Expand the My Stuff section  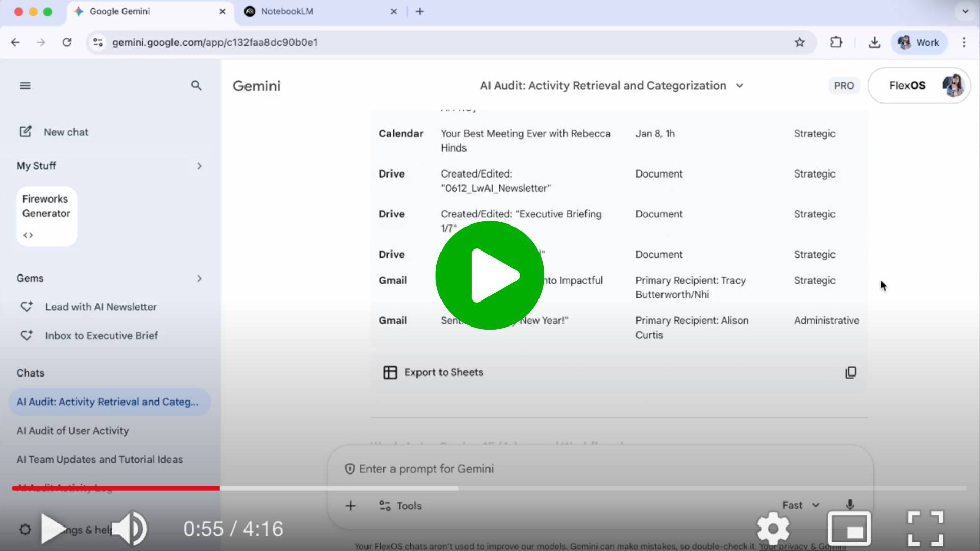point(199,166)
